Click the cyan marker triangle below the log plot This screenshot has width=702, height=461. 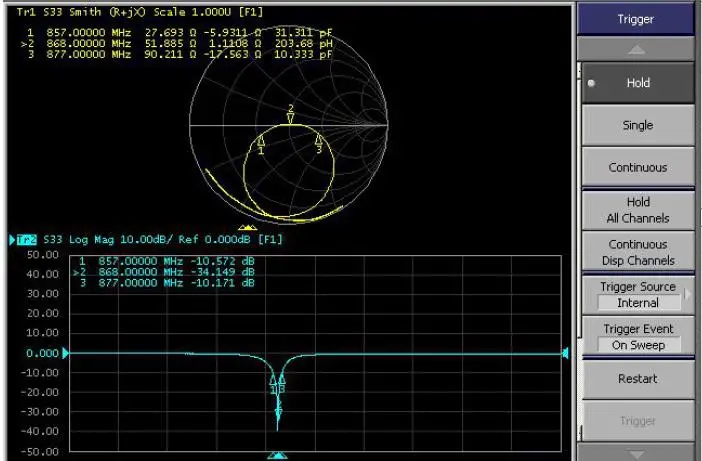coord(278,456)
